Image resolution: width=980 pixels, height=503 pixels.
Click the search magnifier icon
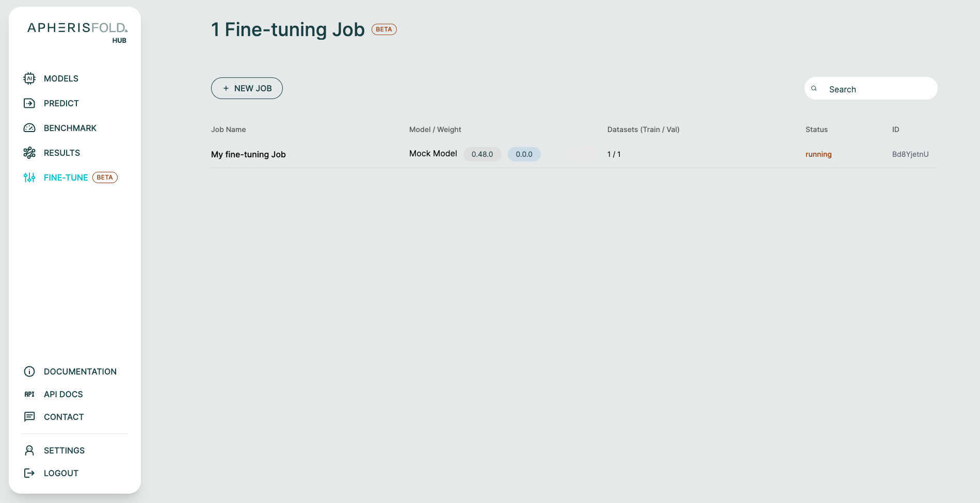(814, 89)
